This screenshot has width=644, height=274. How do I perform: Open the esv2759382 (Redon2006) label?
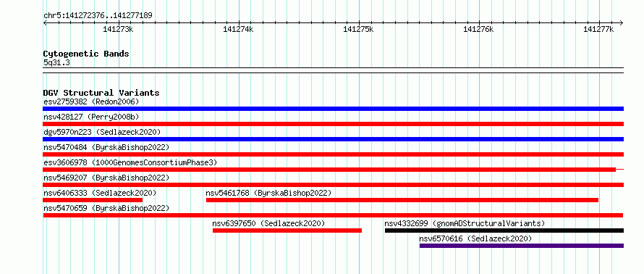tap(91, 101)
